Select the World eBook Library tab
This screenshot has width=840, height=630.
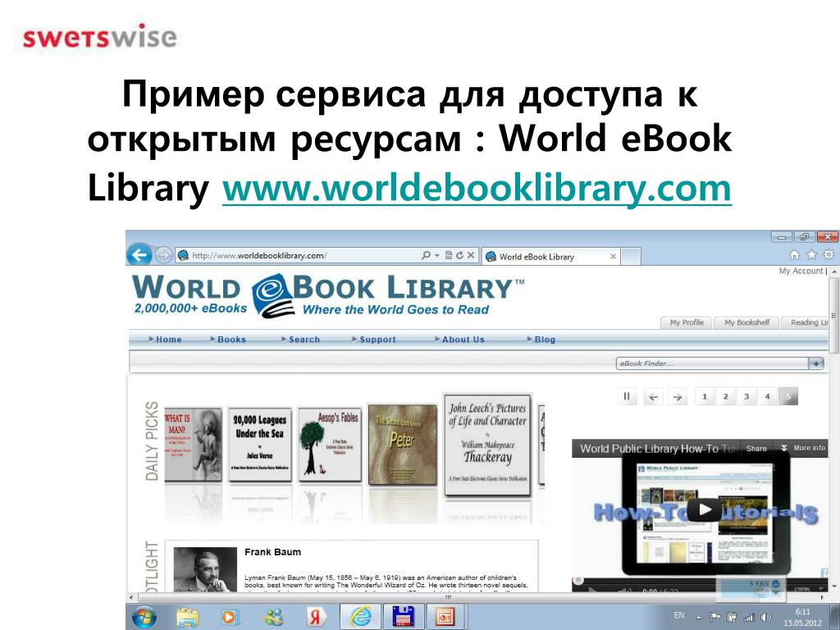pyautogui.click(x=550, y=257)
